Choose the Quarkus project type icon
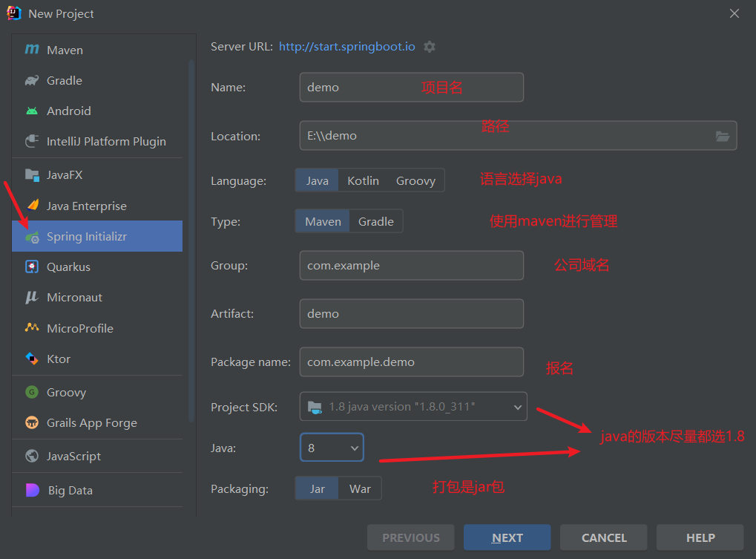The width and height of the screenshot is (756, 559). click(32, 267)
